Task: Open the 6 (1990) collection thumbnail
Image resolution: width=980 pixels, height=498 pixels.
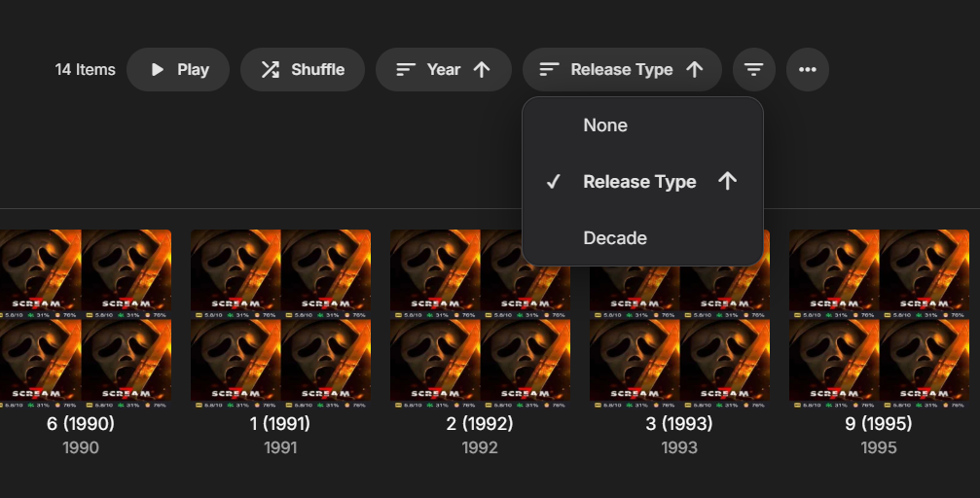Action: [86, 316]
